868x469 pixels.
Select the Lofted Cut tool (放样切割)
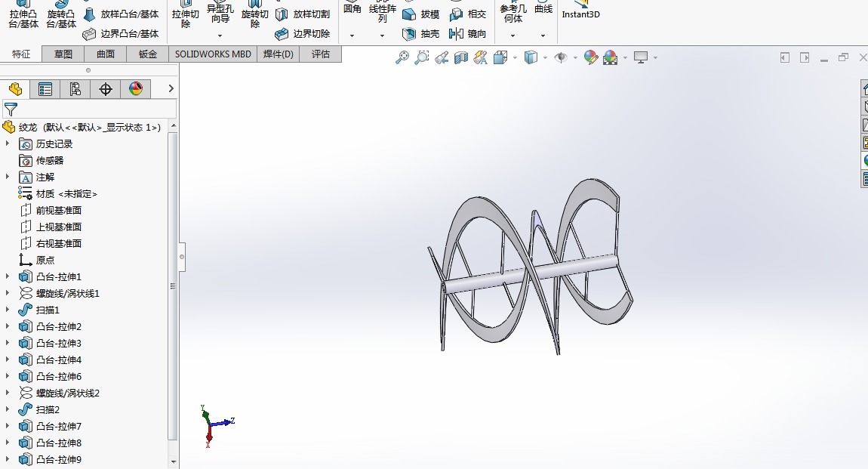coord(303,14)
